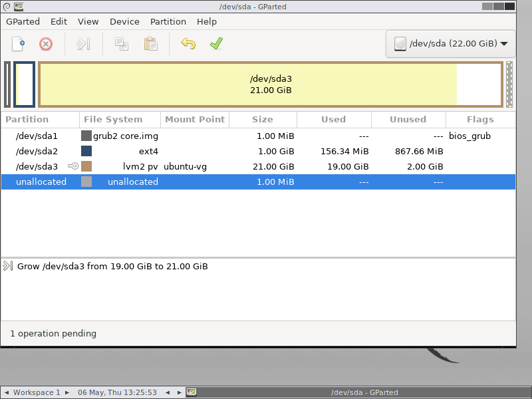Open the Partition menu
Image resolution: width=532 pixels, height=399 pixels.
pyautogui.click(x=168, y=21)
